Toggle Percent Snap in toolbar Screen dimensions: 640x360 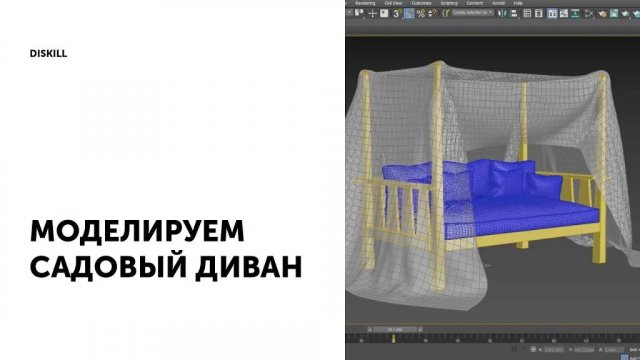point(420,13)
